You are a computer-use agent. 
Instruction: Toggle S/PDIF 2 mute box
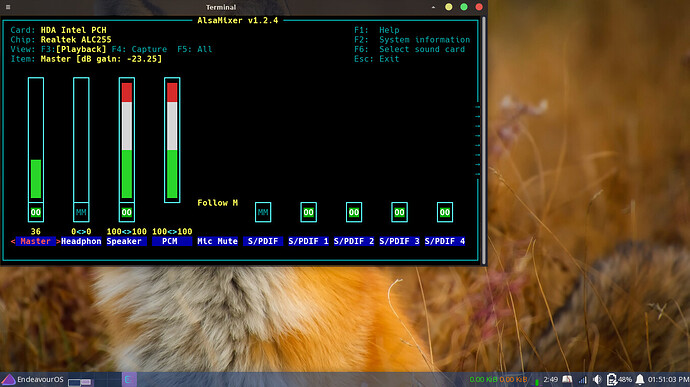click(354, 212)
